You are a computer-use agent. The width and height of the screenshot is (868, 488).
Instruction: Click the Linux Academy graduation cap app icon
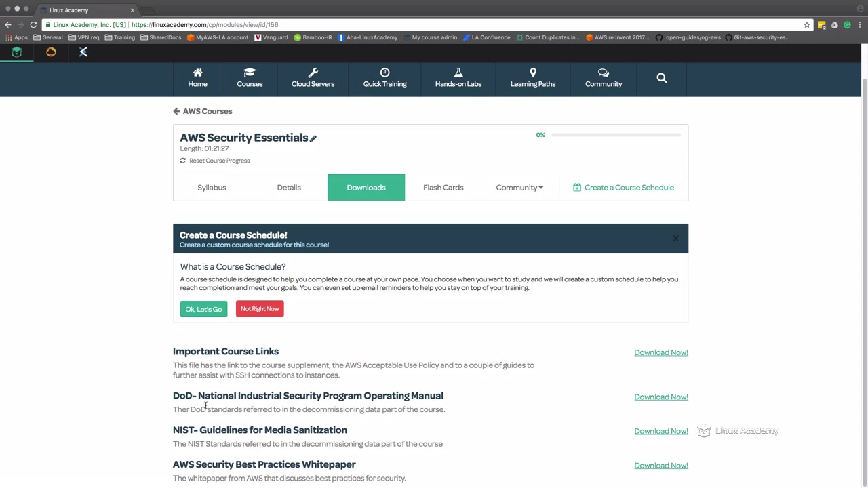[x=17, y=52]
